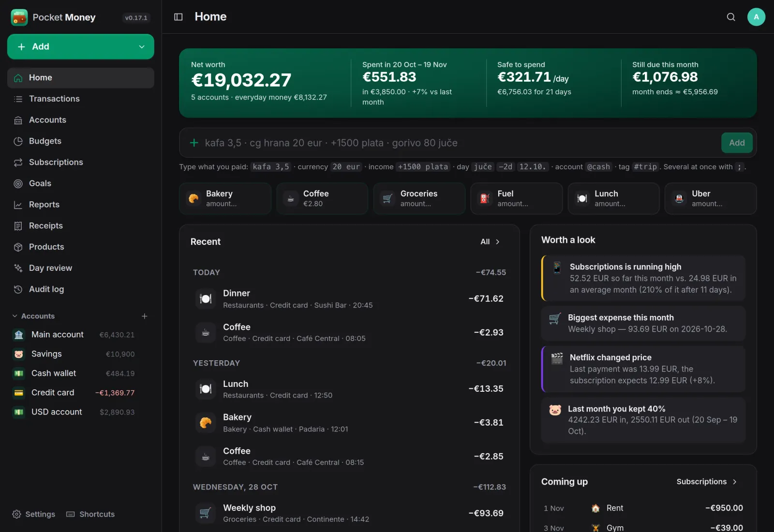Open Gym −€39.00 upcoming payment
Image resolution: width=774 pixels, height=532 pixels.
[x=643, y=528]
